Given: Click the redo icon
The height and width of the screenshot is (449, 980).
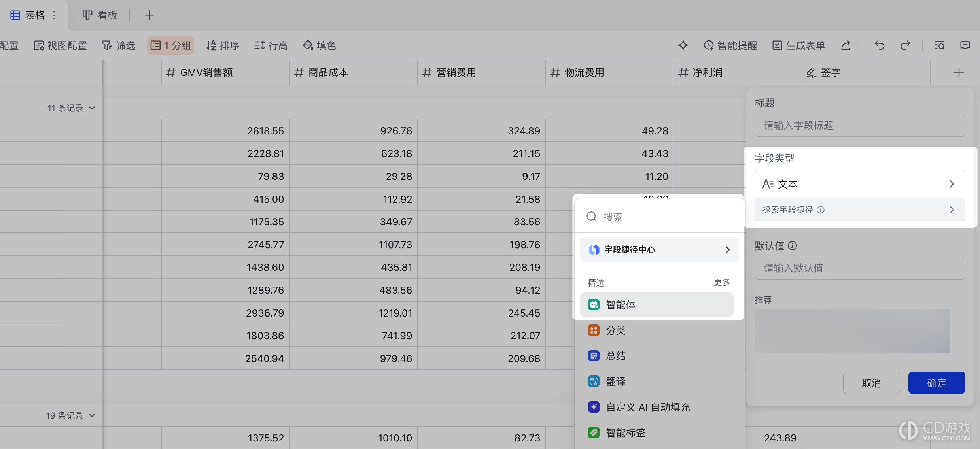Looking at the screenshot, I should pos(905,45).
